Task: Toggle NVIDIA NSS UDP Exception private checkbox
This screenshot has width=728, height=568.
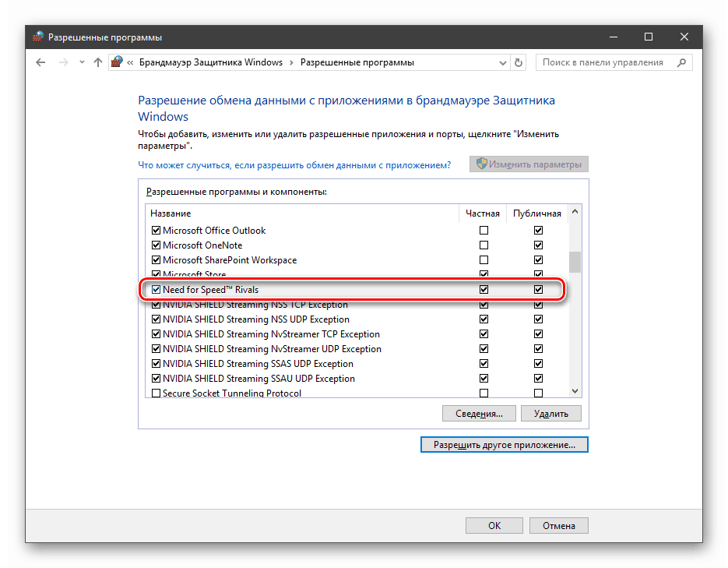Action: 484,319
